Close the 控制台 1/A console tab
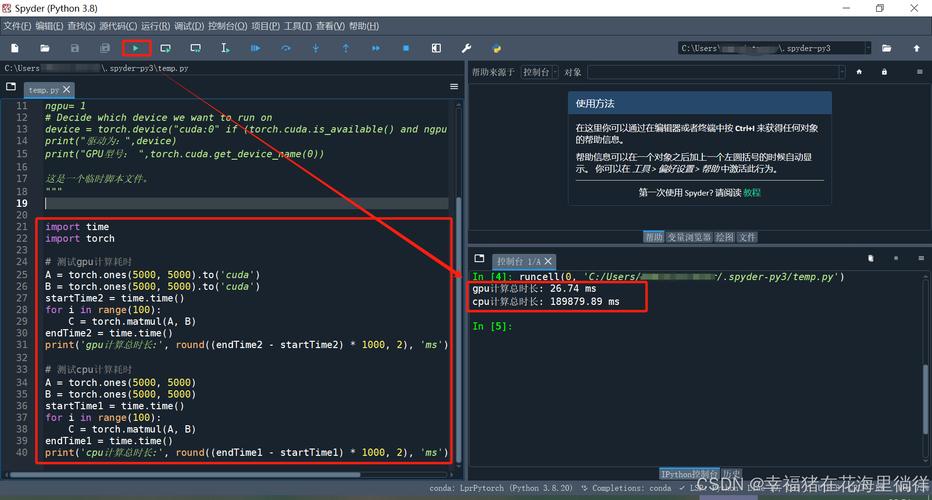This screenshot has width=932, height=500. tap(548, 261)
